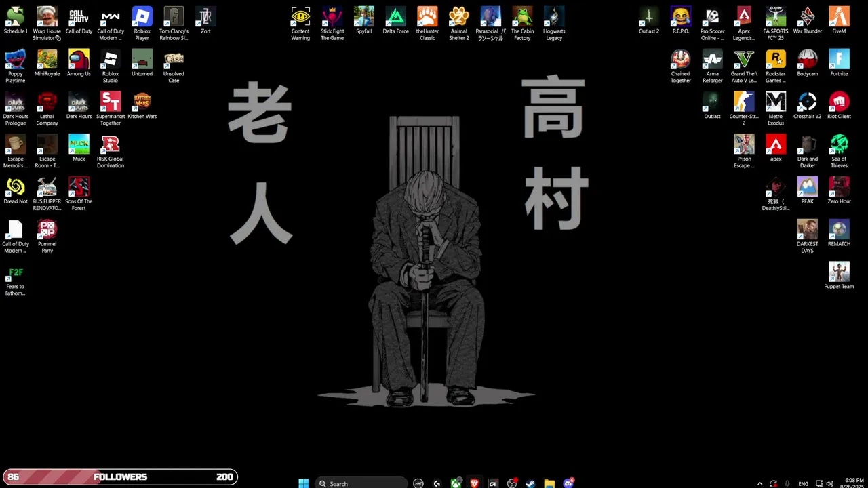This screenshot has height=488, width=868.
Task: Open the REMATCH desktop shortcut
Action: 839,233
